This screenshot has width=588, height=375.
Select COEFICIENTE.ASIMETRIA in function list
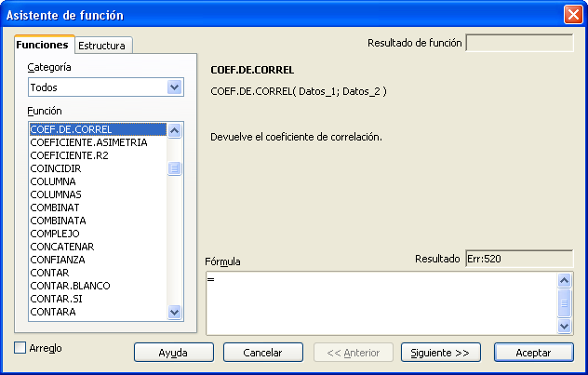click(x=88, y=142)
